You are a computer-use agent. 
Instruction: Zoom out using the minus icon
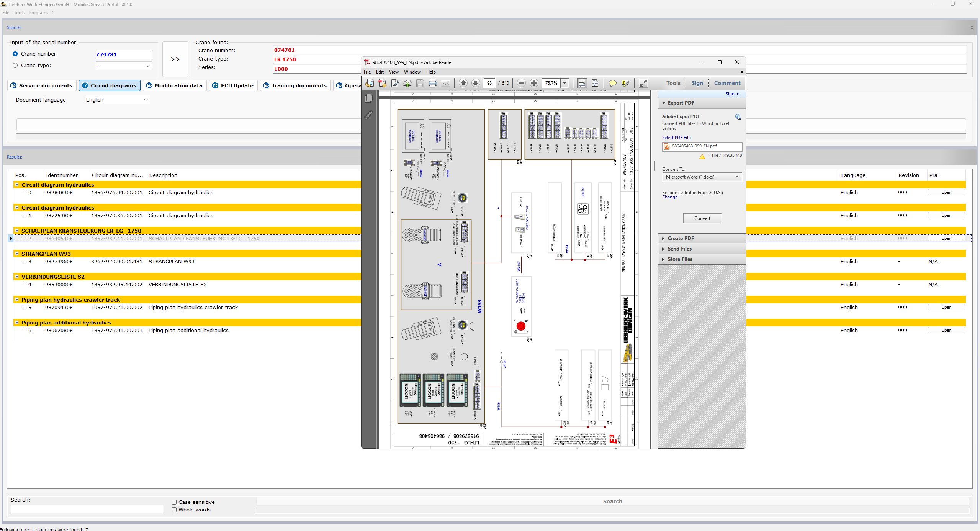pos(521,83)
